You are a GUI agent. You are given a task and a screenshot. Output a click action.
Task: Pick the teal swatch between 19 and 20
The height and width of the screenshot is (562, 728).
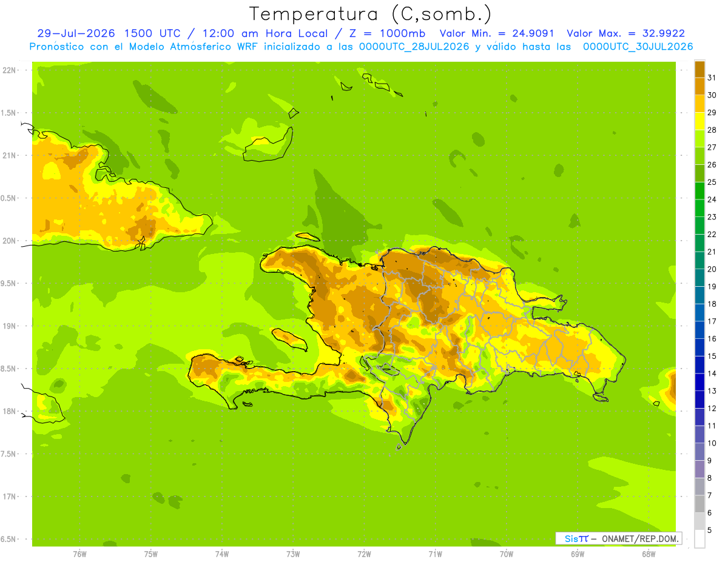tap(699, 278)
